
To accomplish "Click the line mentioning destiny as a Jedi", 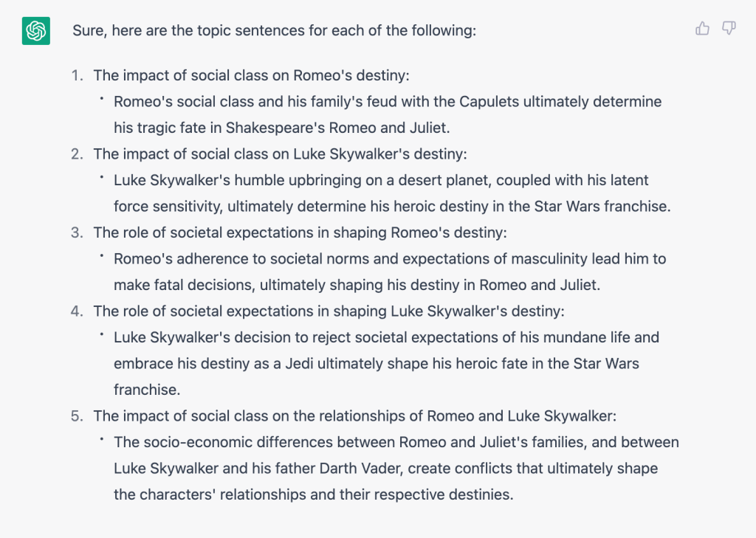I will [376, 364].
